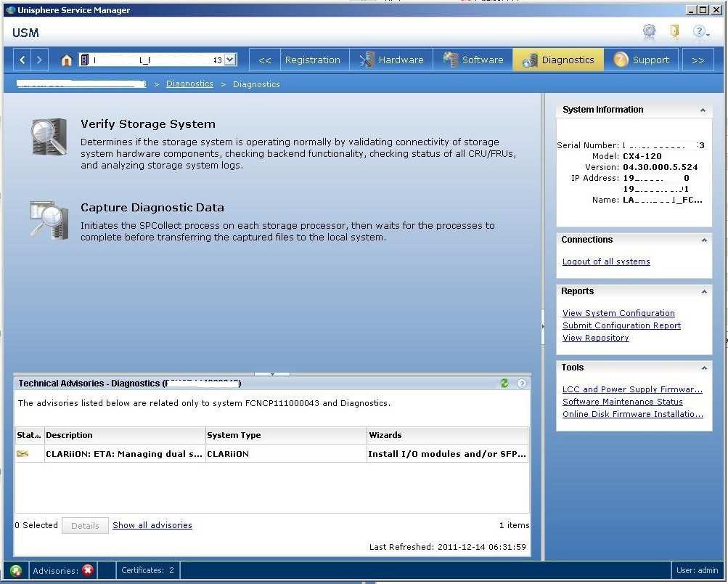Open the Support tab
Image resolution: width=728 pixels, height=584 pixels.
(x=641, y=60)
